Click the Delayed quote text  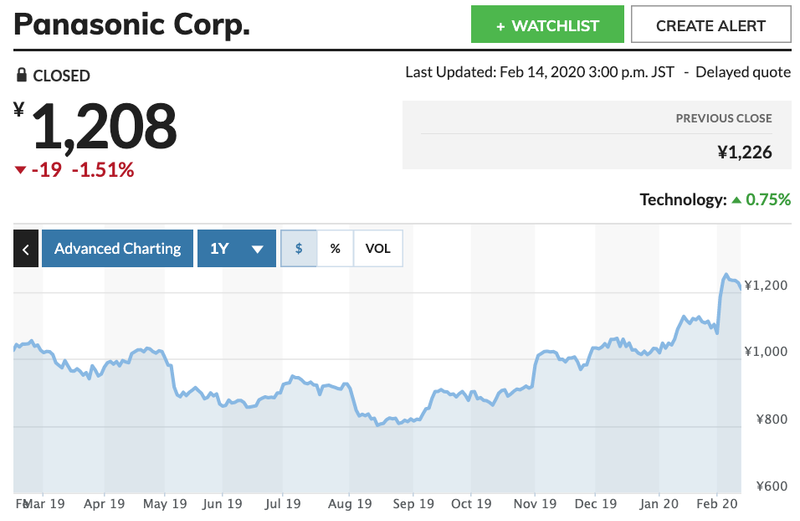tap(743, 72)
